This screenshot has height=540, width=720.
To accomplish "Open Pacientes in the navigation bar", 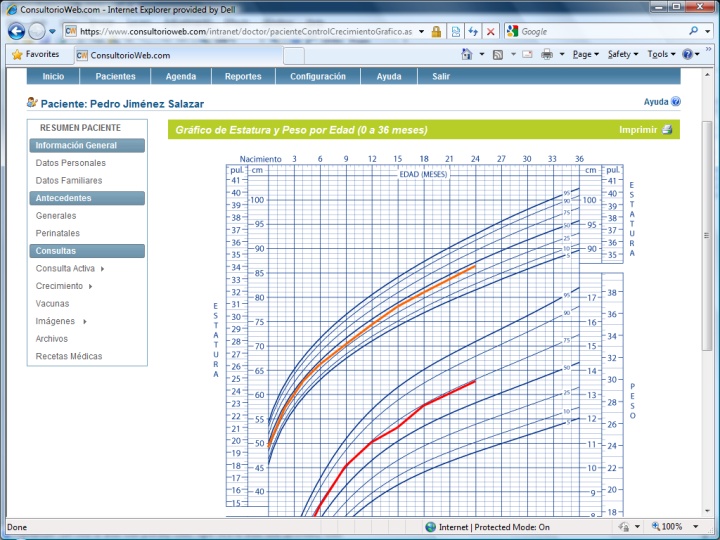I will click(115, 76).
